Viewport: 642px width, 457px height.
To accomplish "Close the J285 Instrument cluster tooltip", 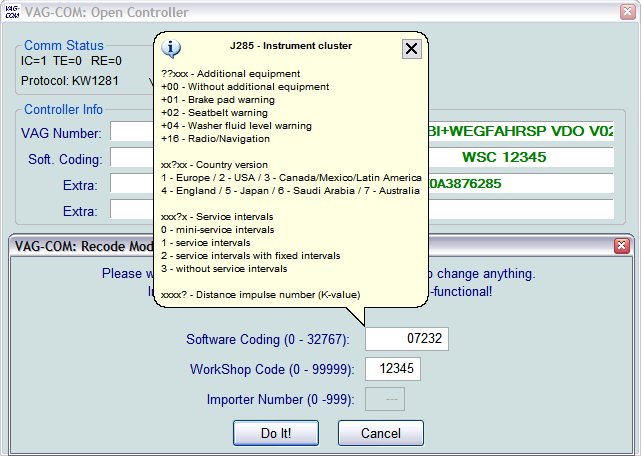I will (411, 49).
